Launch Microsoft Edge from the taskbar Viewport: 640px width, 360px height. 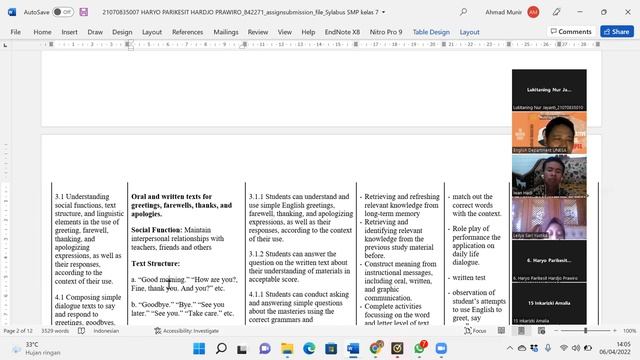coord(309,349)
